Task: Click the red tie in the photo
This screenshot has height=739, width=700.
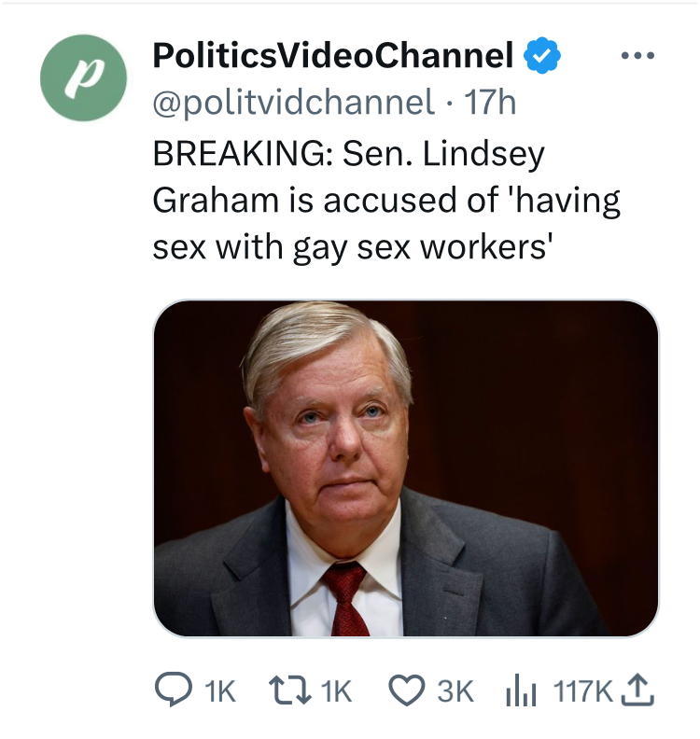Action: tap(346, 597)
